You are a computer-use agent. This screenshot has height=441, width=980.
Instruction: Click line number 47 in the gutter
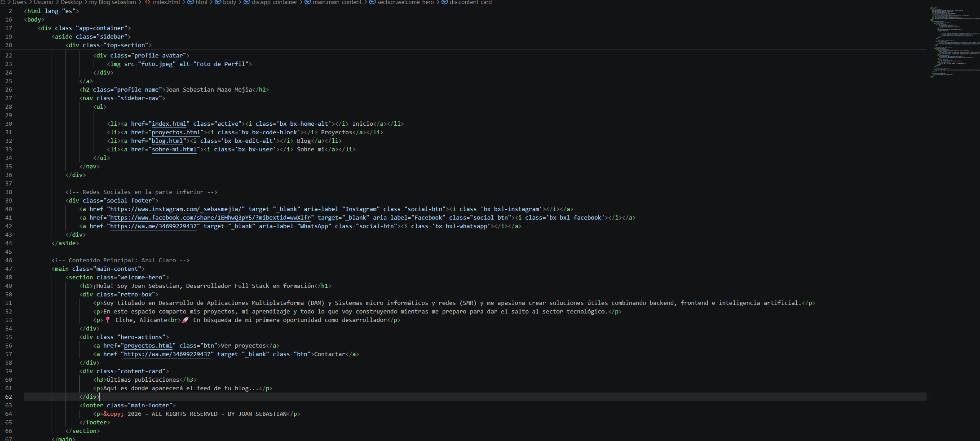pyautogui.click(x=9, y=269)
